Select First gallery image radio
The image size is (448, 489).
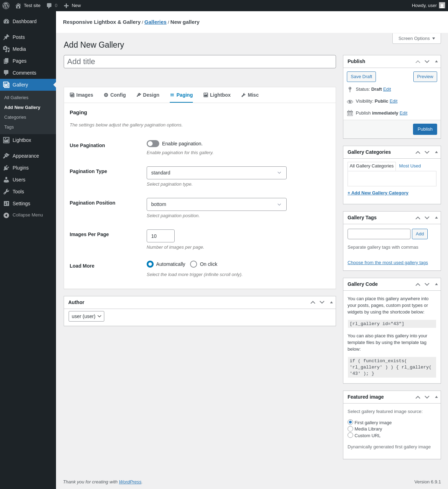click(350, 422)
